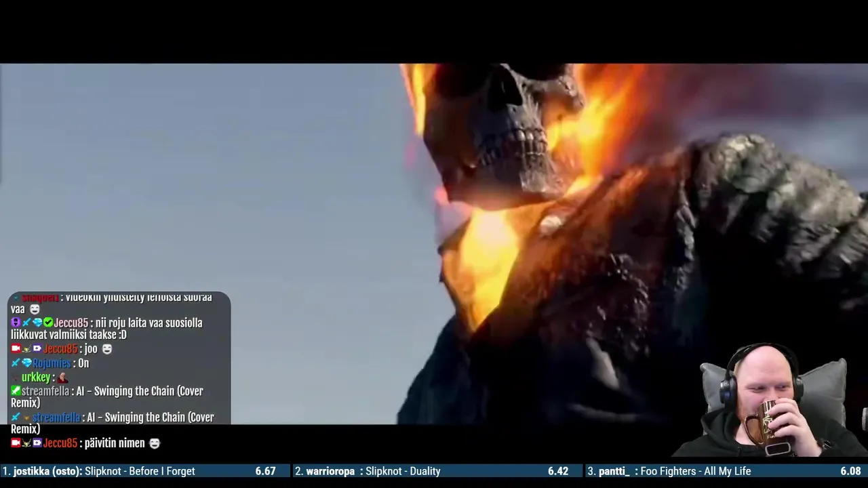This screenshot has height=488, width=868.
Task: Select "Slipknot - Duality" in song ticker
Action: pos(403,471)
